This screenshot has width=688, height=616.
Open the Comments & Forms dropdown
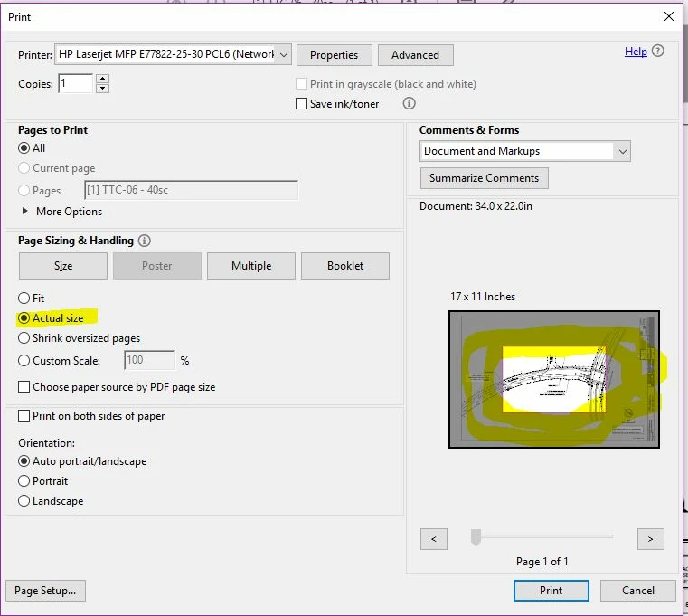(525, 151)
